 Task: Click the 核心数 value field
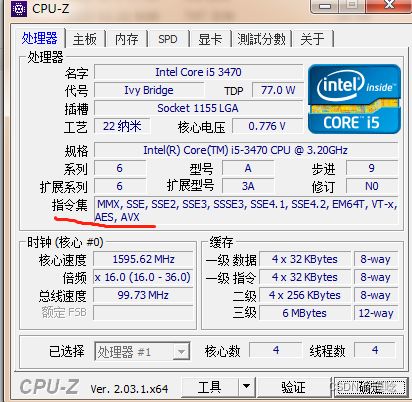(x=276, y=350)
